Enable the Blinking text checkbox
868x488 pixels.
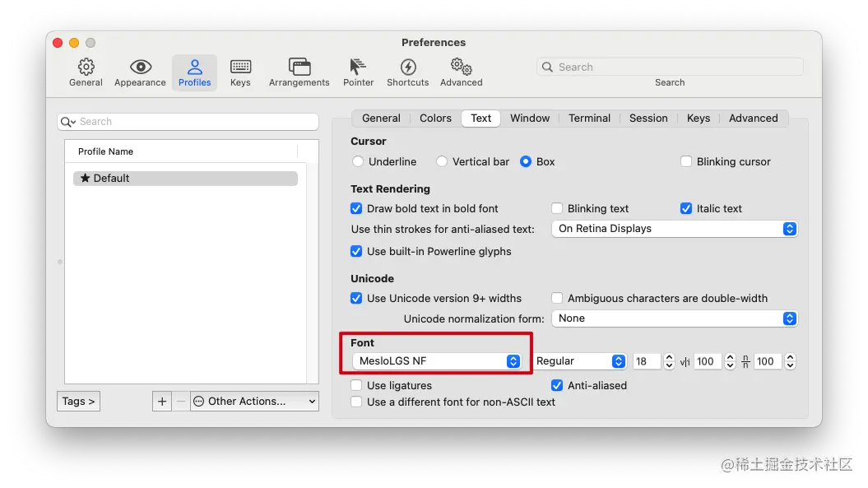557,208
